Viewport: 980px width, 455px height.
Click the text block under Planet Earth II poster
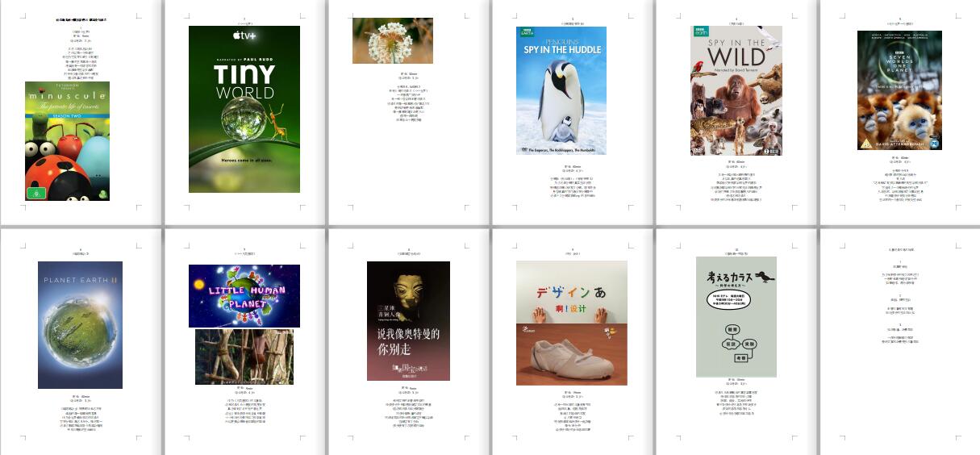pyautogui.click(x=80, y=413)
